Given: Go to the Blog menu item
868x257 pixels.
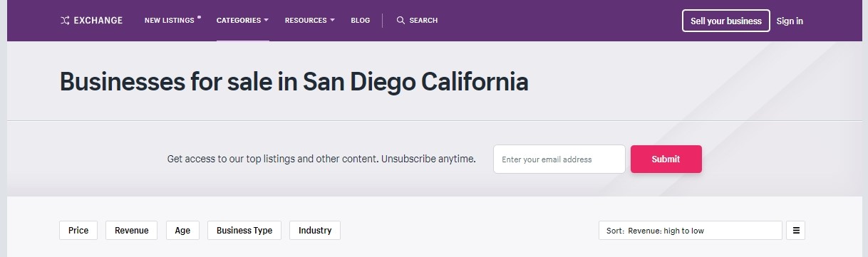Looking at the screenshot, I should tap(361, 21).
